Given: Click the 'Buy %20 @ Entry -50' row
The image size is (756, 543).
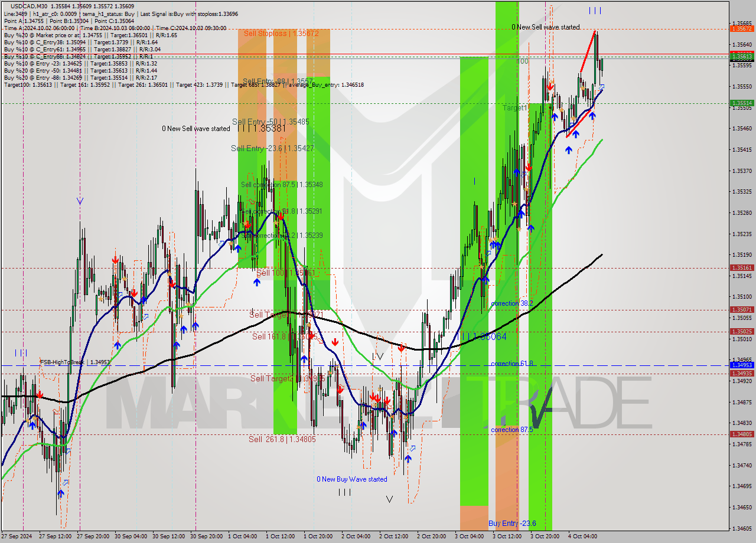Looking at the screenshot, I should click(x=80, y=70).
